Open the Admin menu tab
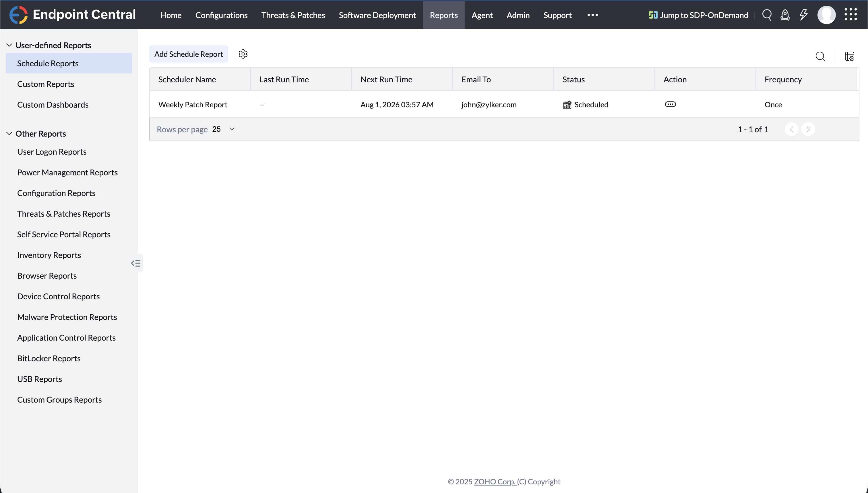Image resolution: width=868 pixels, height=493 pixels. [518, 15]
